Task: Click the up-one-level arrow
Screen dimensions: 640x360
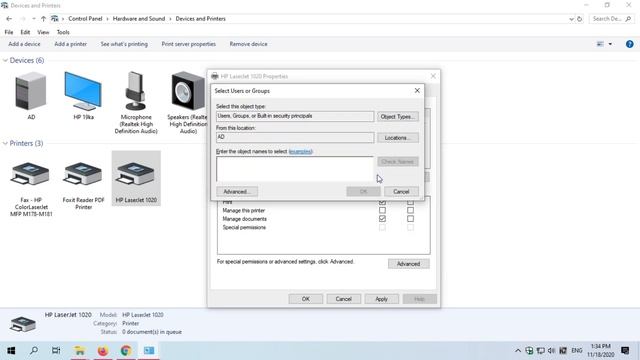Action: click(43, 19)
